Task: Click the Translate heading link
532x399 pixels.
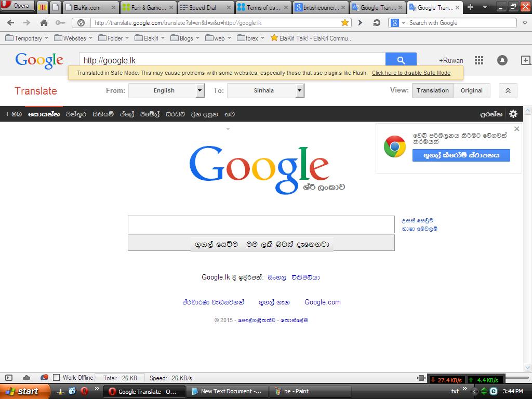Action: [x=36, y=91]
